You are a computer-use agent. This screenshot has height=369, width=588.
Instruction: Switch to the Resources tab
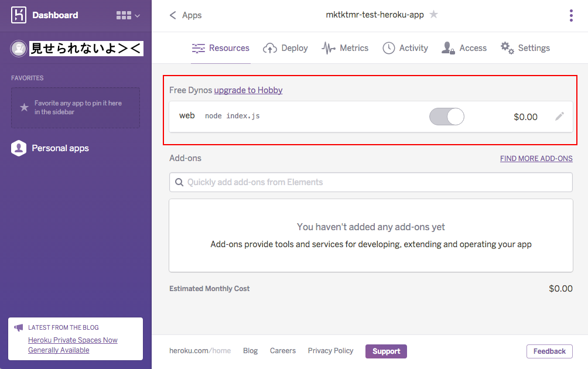point(220,48)
